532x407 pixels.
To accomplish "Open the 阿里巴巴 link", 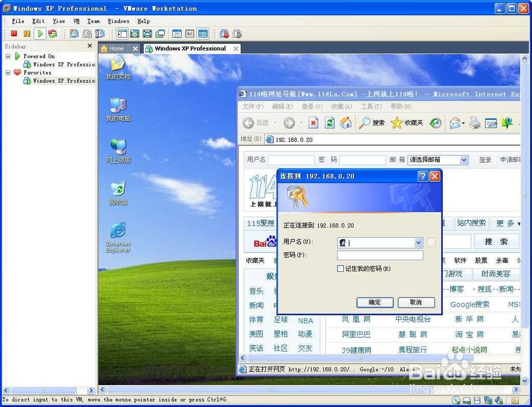I will [356, 335].
